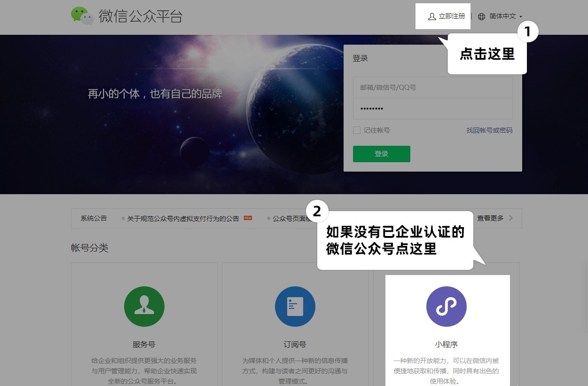588x386 pixels.
Task: Click the 服务号 description paragraph
Action: click(x=144, y=371)
